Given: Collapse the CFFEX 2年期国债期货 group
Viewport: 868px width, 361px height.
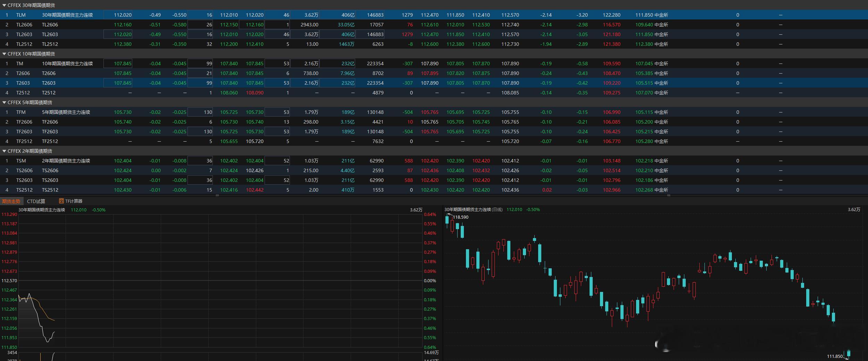Looking at the screenshot, I should 4,151.
